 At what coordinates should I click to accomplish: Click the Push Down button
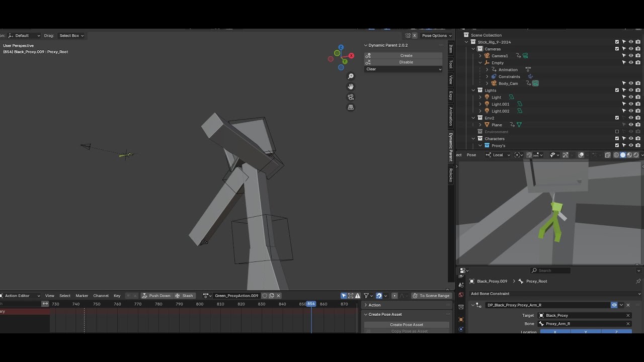pyautogui.click(x=156, y=296)
